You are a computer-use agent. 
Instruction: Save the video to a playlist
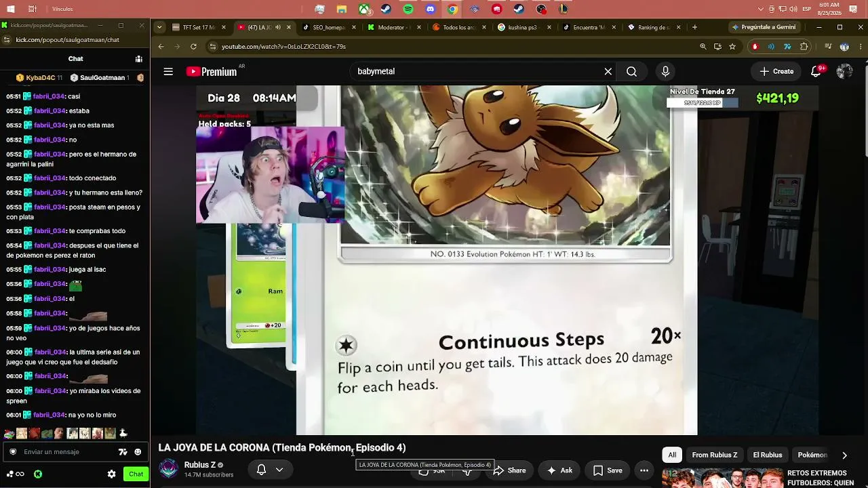click(x=608, y=470)
